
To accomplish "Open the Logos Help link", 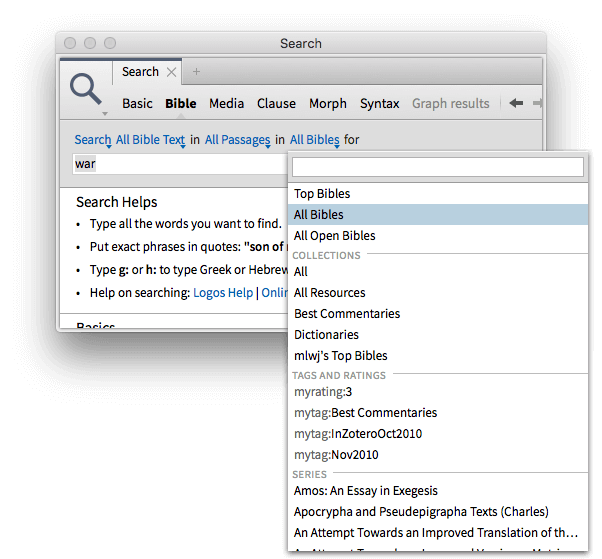I will tap(223, 292).
